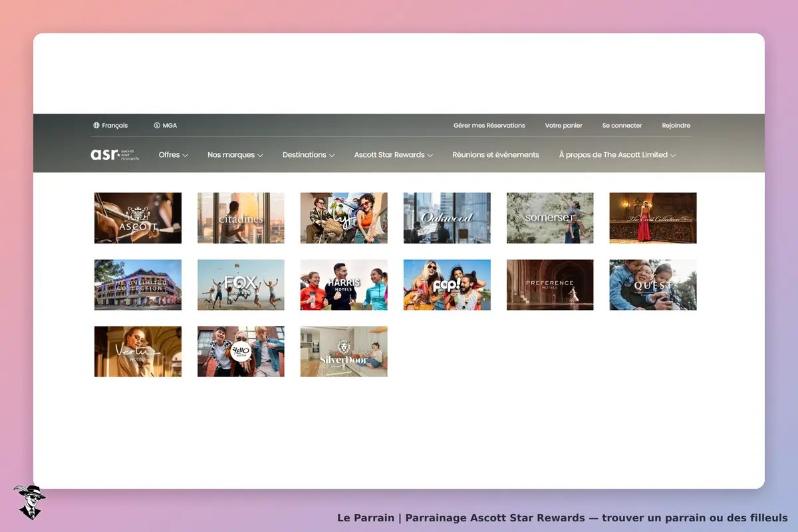Open the Destinations menu

(308, 155)
